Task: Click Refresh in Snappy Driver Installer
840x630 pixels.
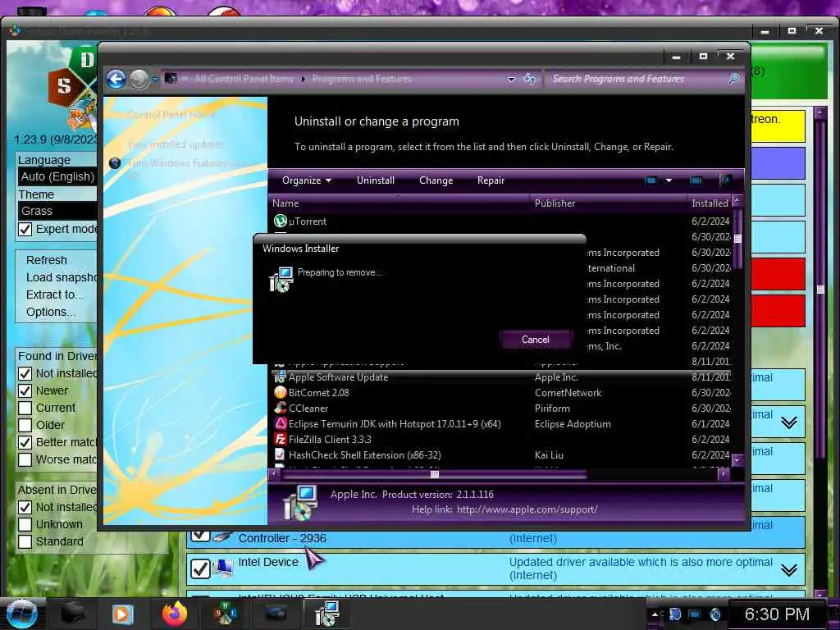Action: pos(47,260)
